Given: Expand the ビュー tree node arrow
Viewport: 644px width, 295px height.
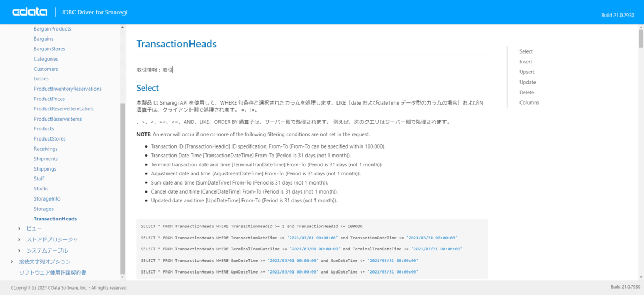Looking at the screenshot, I should click(20, 228).
